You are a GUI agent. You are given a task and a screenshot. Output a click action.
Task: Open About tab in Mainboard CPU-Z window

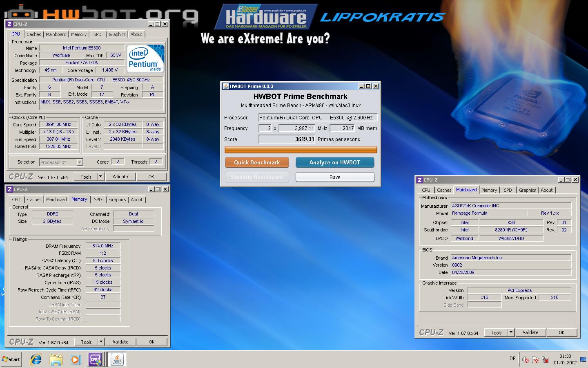547,190
